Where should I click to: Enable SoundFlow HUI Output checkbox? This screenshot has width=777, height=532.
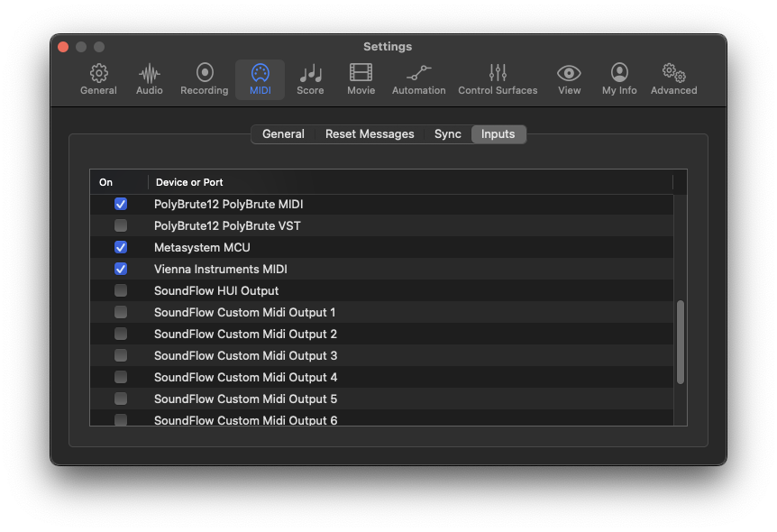121,291
